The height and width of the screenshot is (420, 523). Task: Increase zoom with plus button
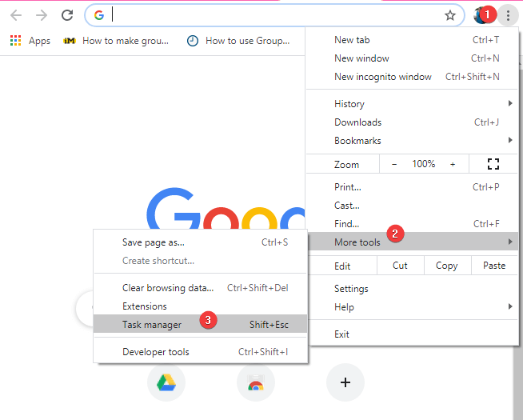click(453, 164)
